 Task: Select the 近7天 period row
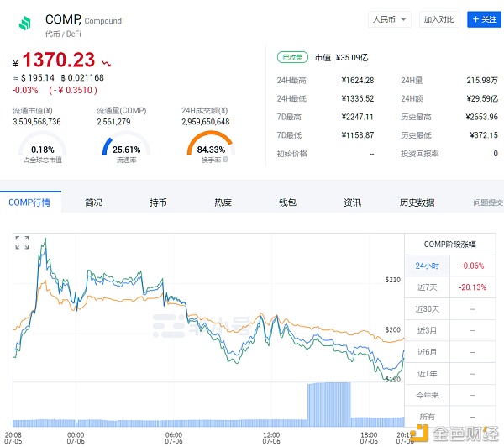450,287
